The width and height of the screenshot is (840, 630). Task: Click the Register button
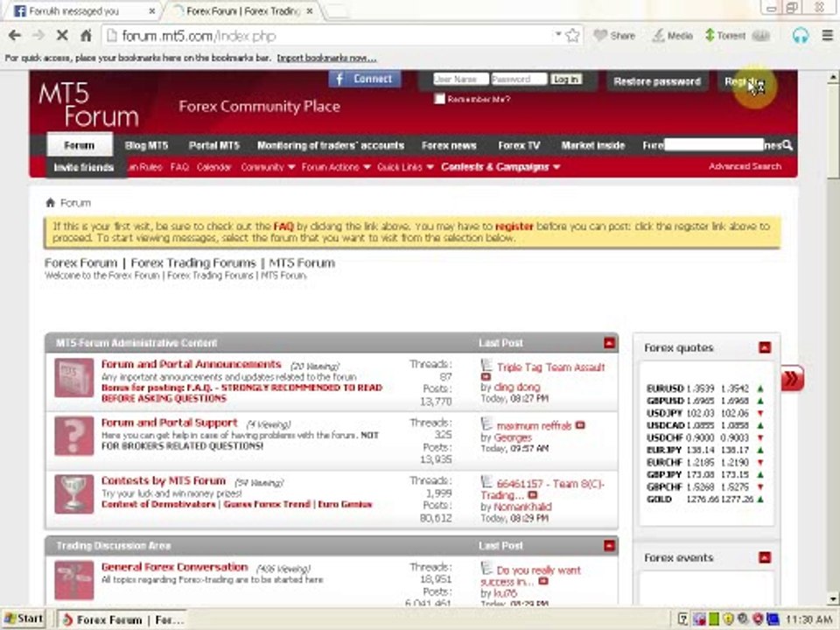(x=744, y=81)
